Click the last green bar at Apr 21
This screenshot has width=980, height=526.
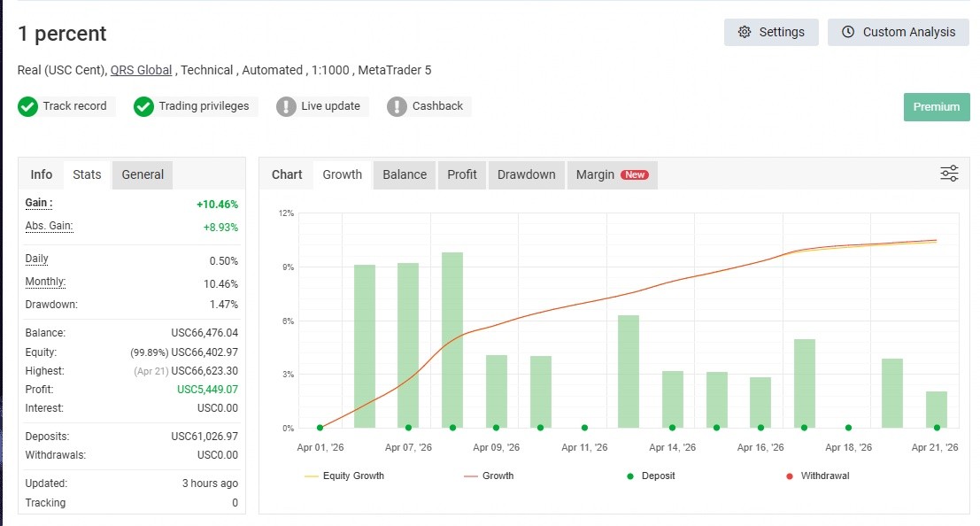click(937, 410)
